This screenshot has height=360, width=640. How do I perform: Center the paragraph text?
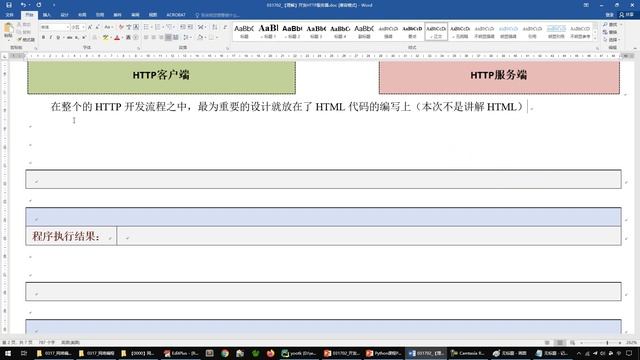pyautogui.click(x=153, y=38)
